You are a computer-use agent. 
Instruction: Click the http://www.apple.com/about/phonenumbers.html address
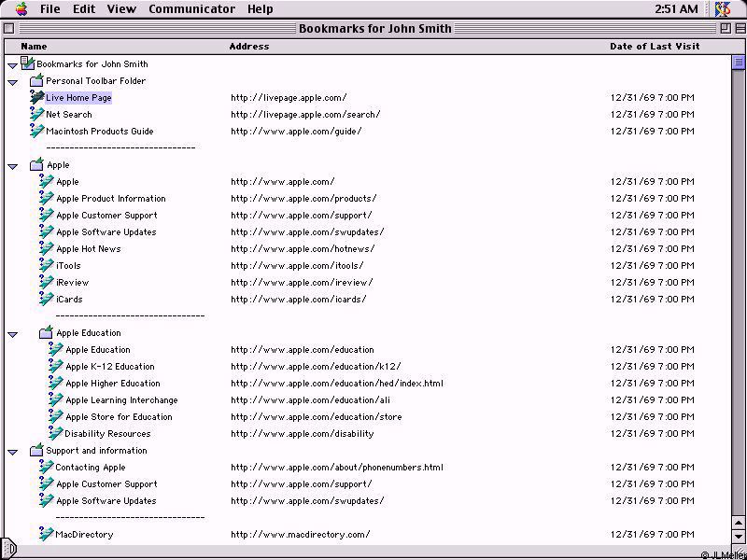(x=337, y=468)
